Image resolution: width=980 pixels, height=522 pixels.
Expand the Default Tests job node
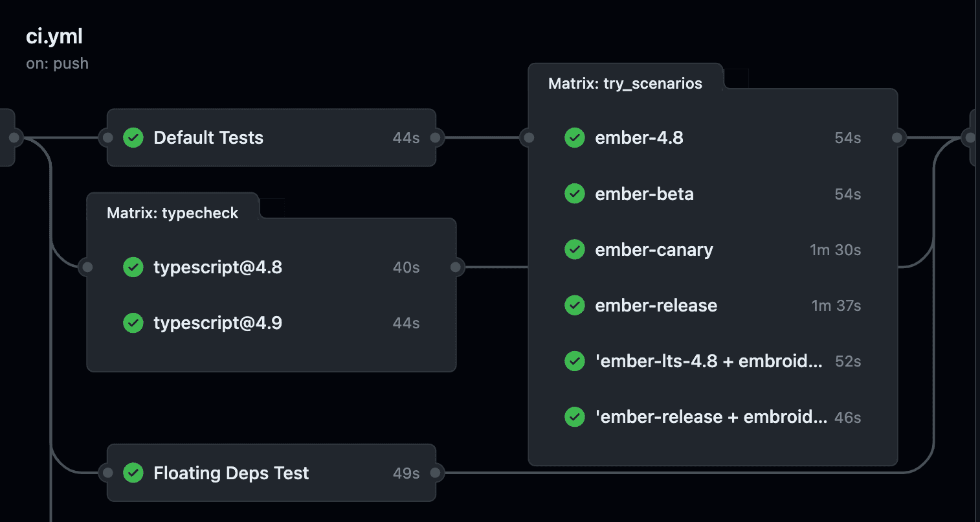(x=207, y=137)
